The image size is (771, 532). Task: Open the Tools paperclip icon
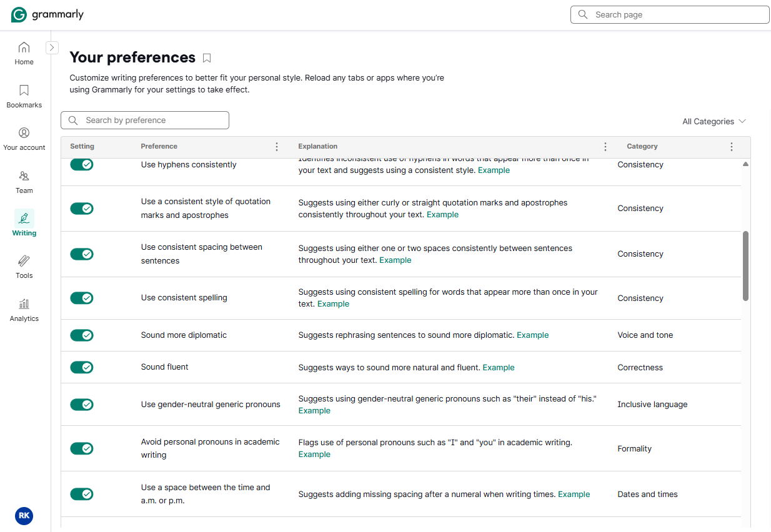pos(24,261)
